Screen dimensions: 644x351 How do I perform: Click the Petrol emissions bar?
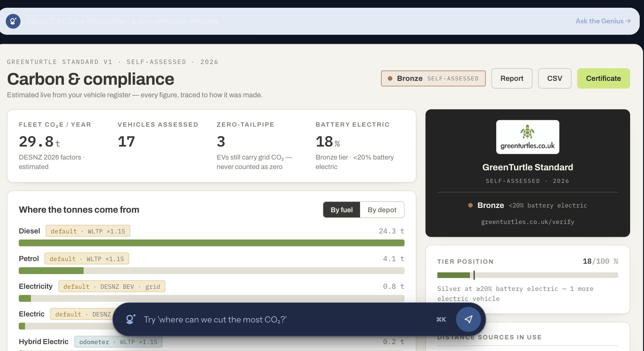pyautogui.click(x=211, y=271)
